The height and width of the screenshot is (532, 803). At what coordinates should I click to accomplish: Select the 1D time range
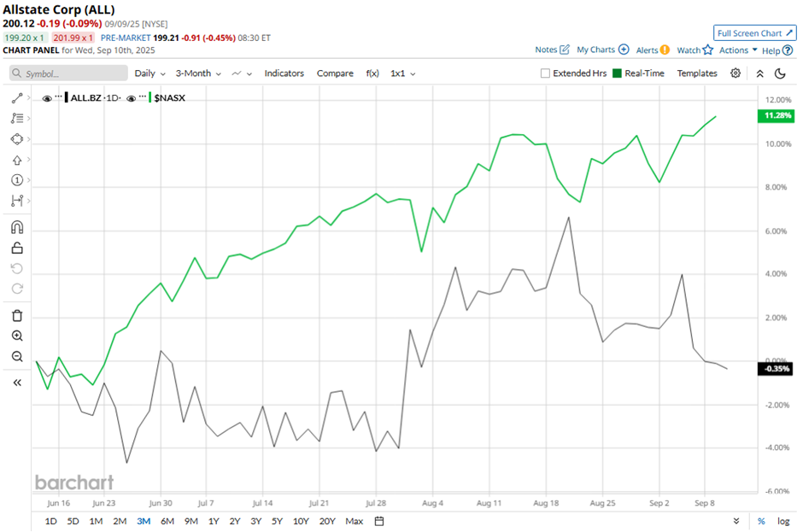point(50,521)
